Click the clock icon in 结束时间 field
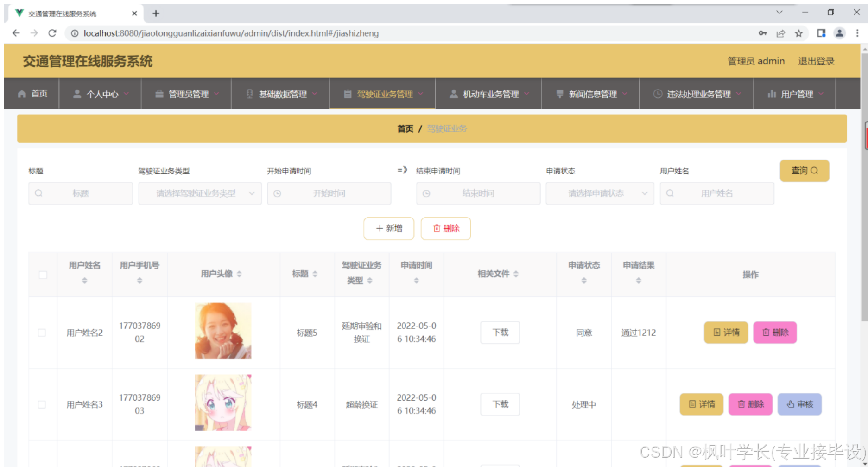This screenshot has width=868, height=467. point(426,193)
